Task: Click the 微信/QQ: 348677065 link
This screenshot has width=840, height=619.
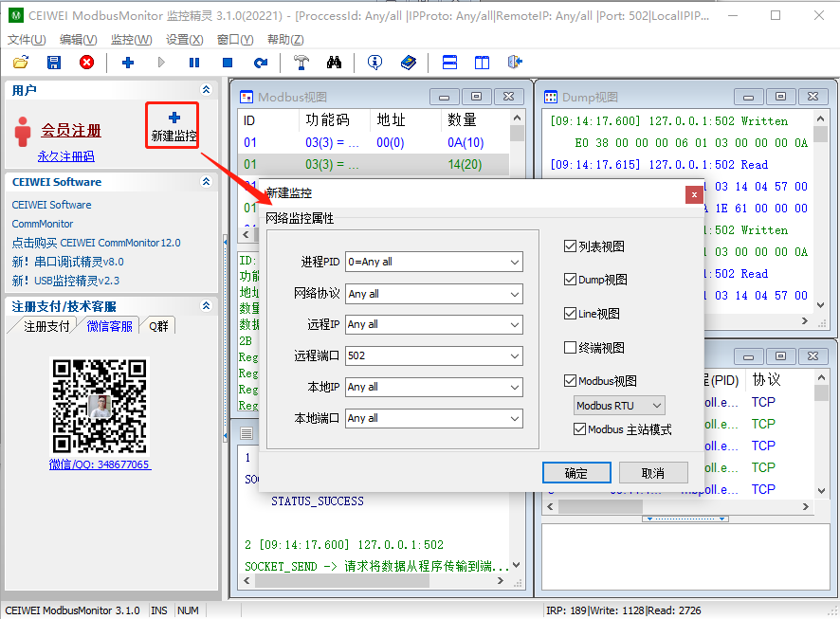Action: (x=100, y=464)
